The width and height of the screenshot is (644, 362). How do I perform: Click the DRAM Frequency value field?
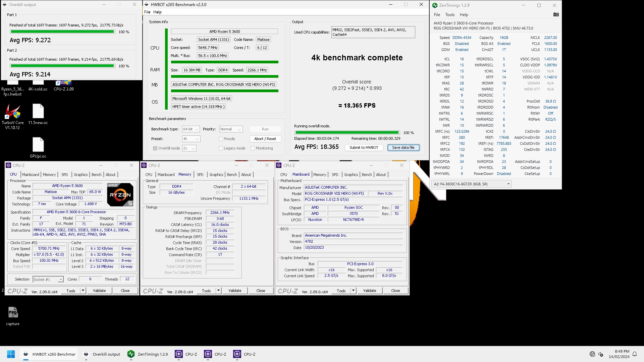tap(220, 213)
